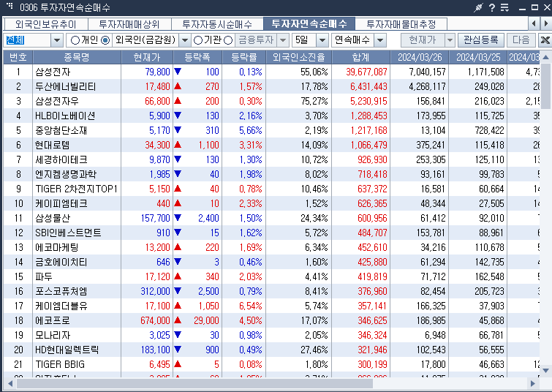Sort by the 등락률 column header
552x392 pixels.
coord(244,57)
